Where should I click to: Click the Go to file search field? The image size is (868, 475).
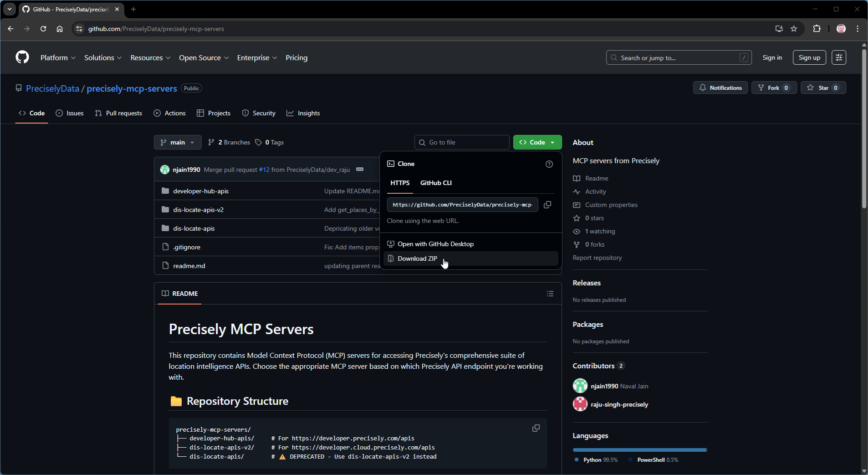point(462,142)
